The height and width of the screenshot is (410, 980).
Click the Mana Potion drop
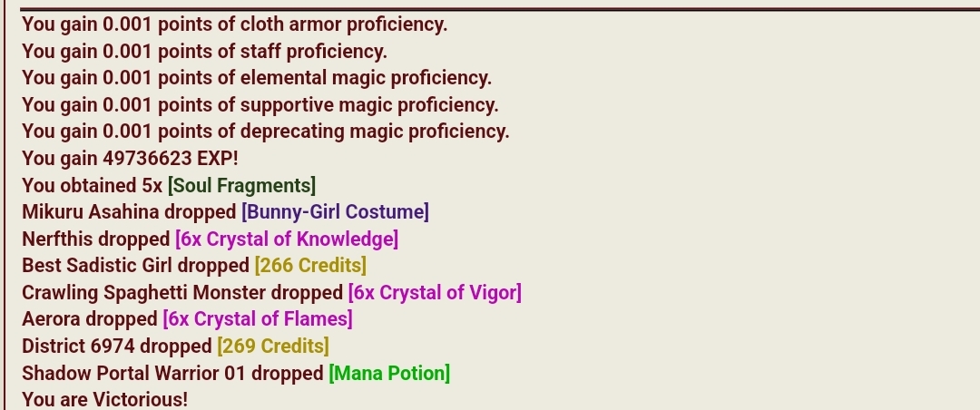388,373
